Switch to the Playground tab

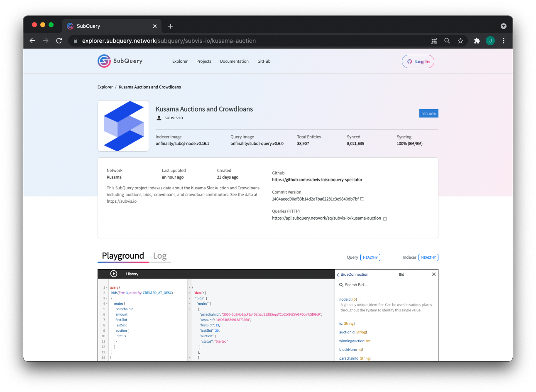(x=123, y=256)
